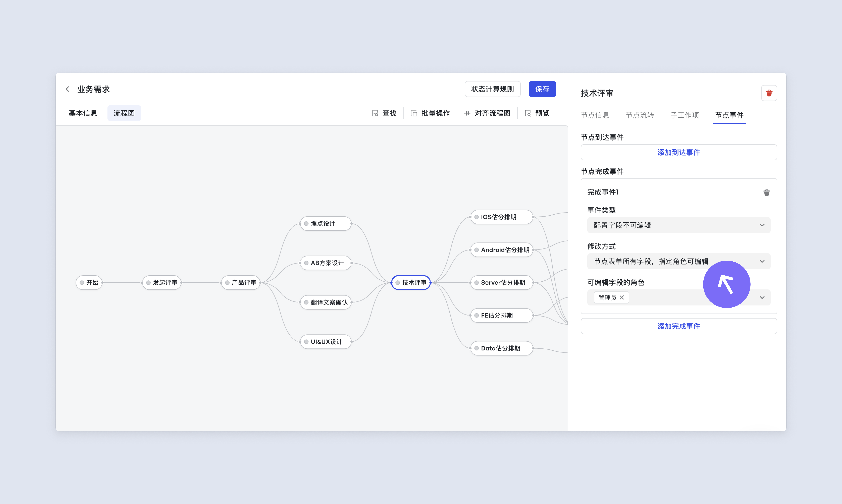Click the 添加到达事件 button
Image resolution: width=842 pixels, height=504 pixels.
click(679, 152)
